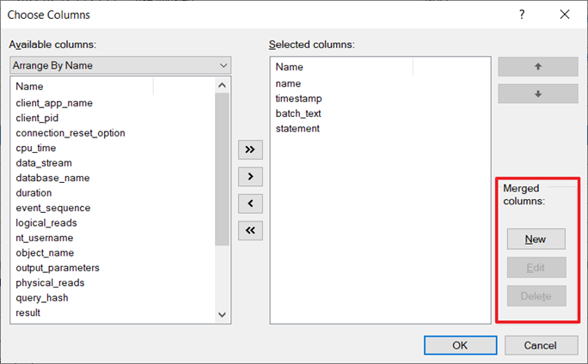Viewport: 588px width, 364px height.
Task: Click the remove all columns double-left-arrow button
Action: point(249,230)
